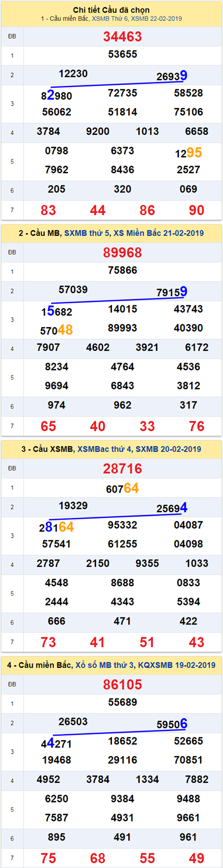223x868 pixels.
Task: Click number 75106
Action: point(189,112)
